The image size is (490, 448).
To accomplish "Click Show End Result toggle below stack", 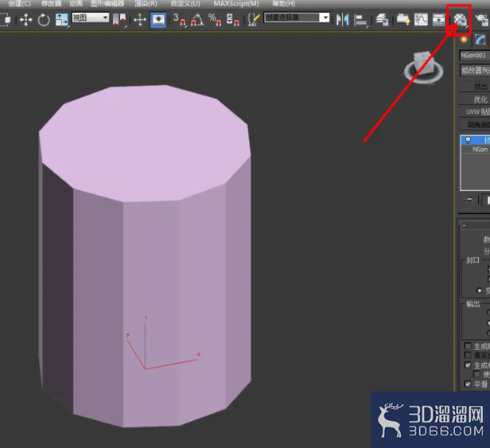I will (x=487, y=200).
